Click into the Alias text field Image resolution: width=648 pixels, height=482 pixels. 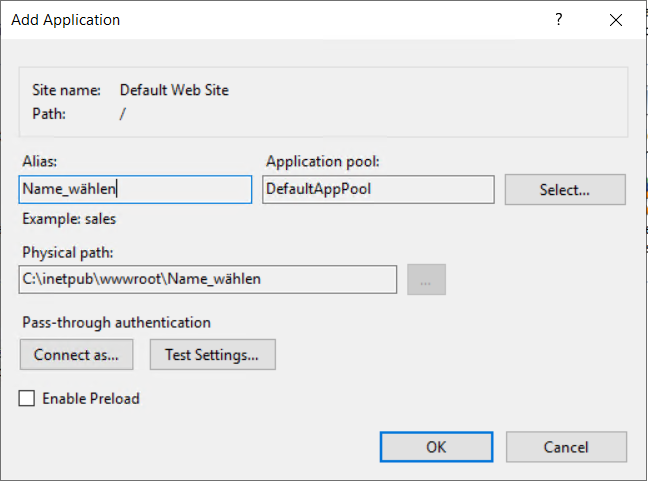coord(135,190)
